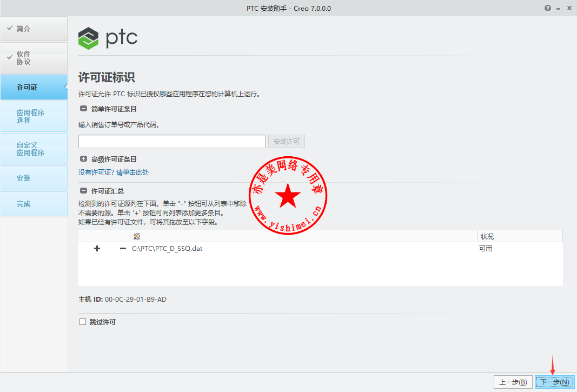This screenshot has width=577, height=392.
Task: Expand the 高级许可证条目 section
Action: coord(83,159)
